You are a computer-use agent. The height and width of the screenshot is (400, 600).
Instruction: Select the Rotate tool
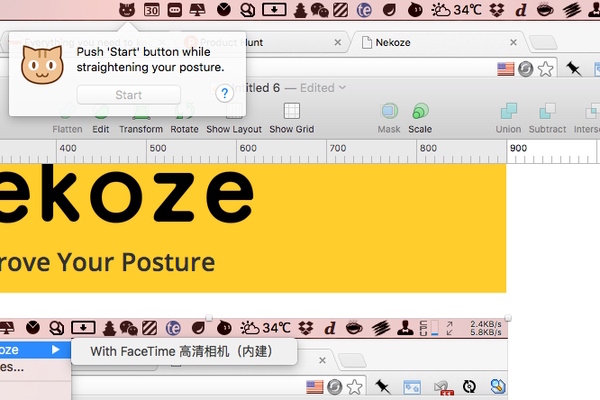[x=184, y=119]
